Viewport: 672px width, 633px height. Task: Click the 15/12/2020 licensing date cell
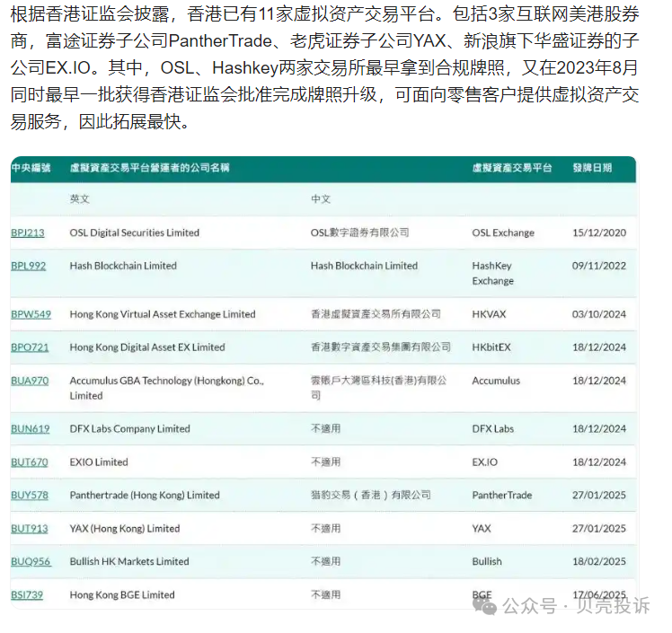pos(599,233)
